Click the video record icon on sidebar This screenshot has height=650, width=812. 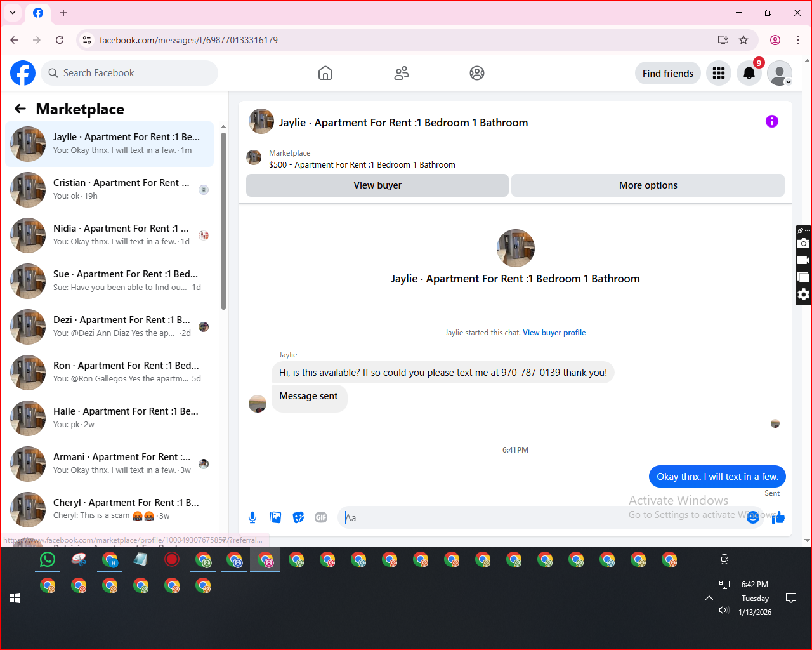[x=804, y=260]
